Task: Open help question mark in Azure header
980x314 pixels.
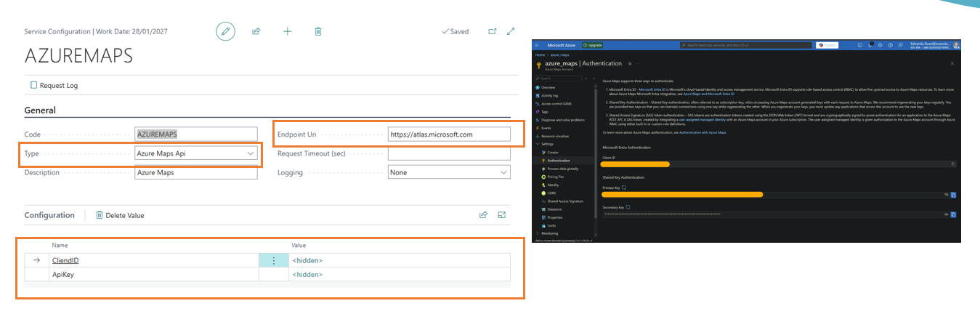Action: (890, 45)
